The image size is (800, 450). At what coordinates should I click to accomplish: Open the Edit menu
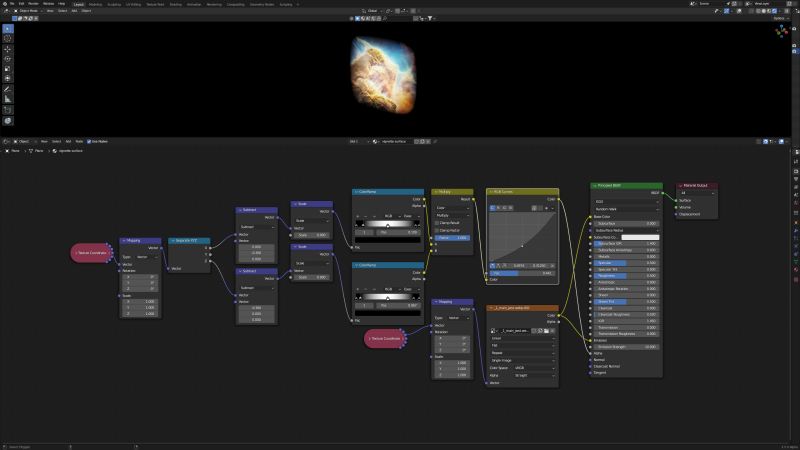[21, 4]
